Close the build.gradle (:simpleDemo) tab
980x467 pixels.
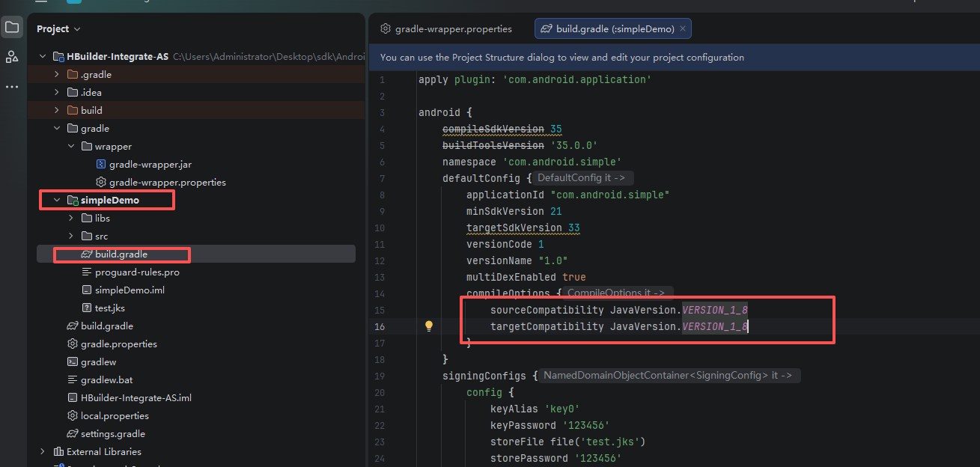click(x=683, y=28)
